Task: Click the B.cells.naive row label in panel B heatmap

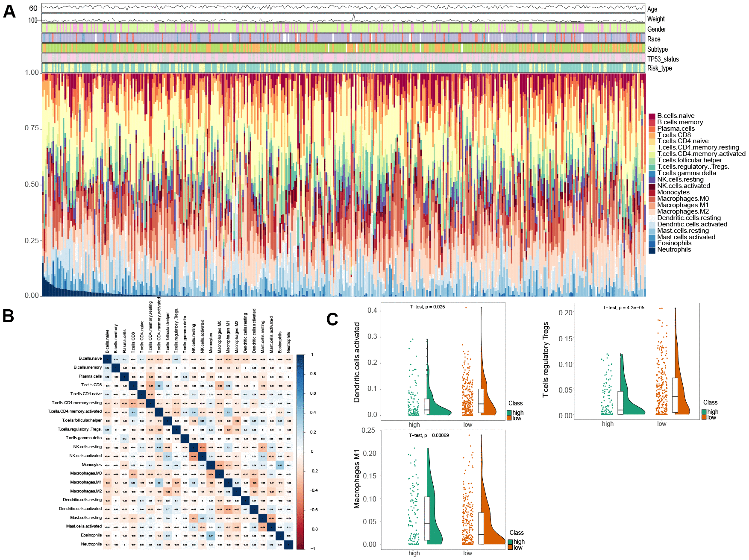Action: click(x=90, y=358)
